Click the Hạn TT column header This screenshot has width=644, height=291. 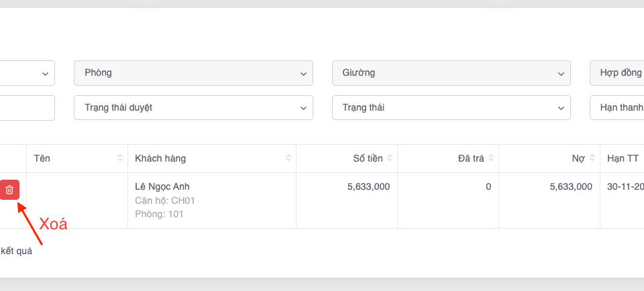point(622,158)
